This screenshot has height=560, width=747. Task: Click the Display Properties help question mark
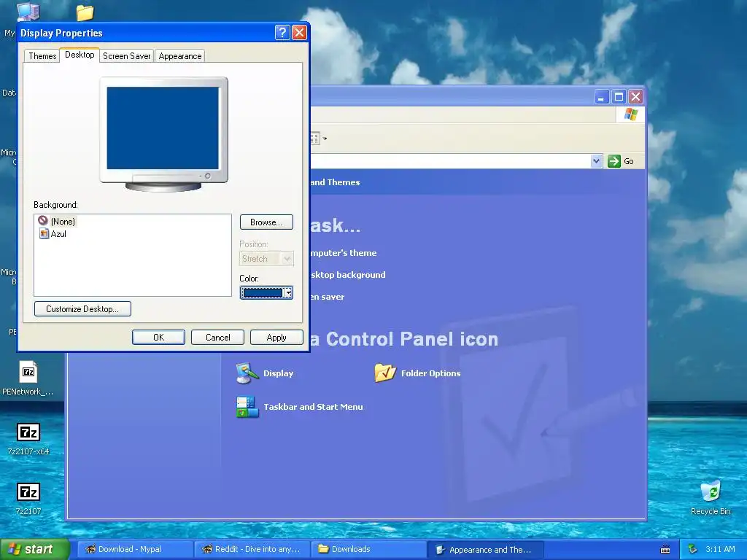click(282, 32)
